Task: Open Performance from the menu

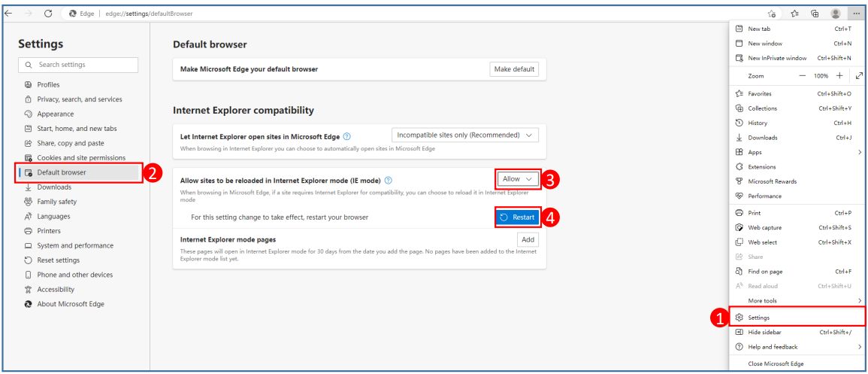Action: tap(796, 196)
